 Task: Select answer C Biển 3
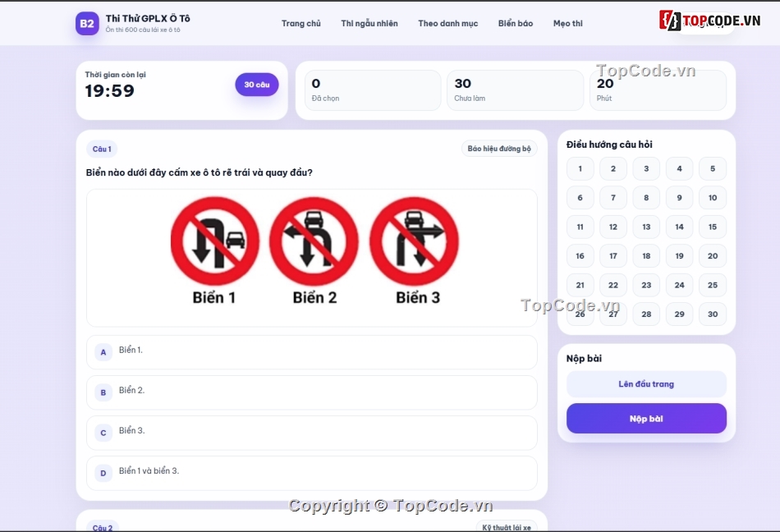pyautogui.click(x=312, y=433)
